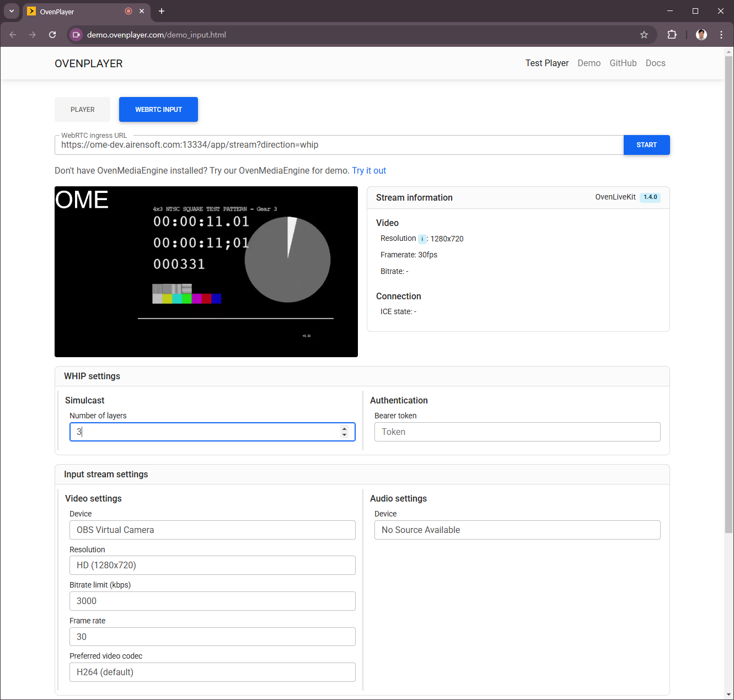Click the Bearer token input
This screenshot has height=700, width=734.
517,432
